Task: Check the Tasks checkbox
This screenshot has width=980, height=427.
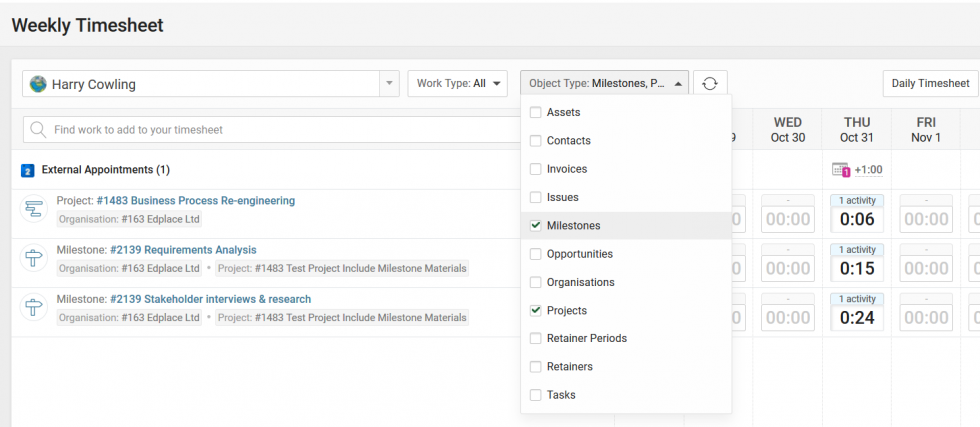Action: (536, 395)
